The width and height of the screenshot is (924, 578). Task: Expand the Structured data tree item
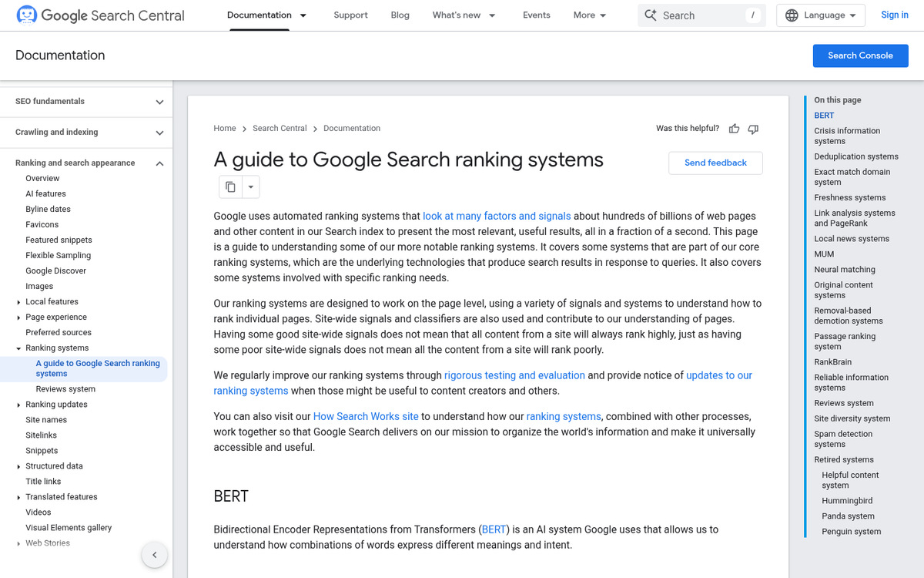point(18,466)
